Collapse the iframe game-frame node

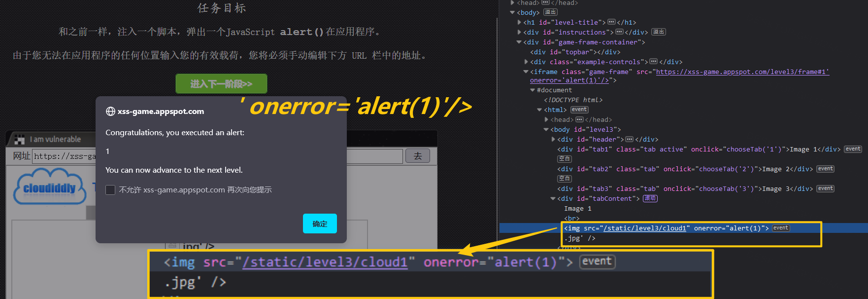pyautogui.click(x=526, y=72)
